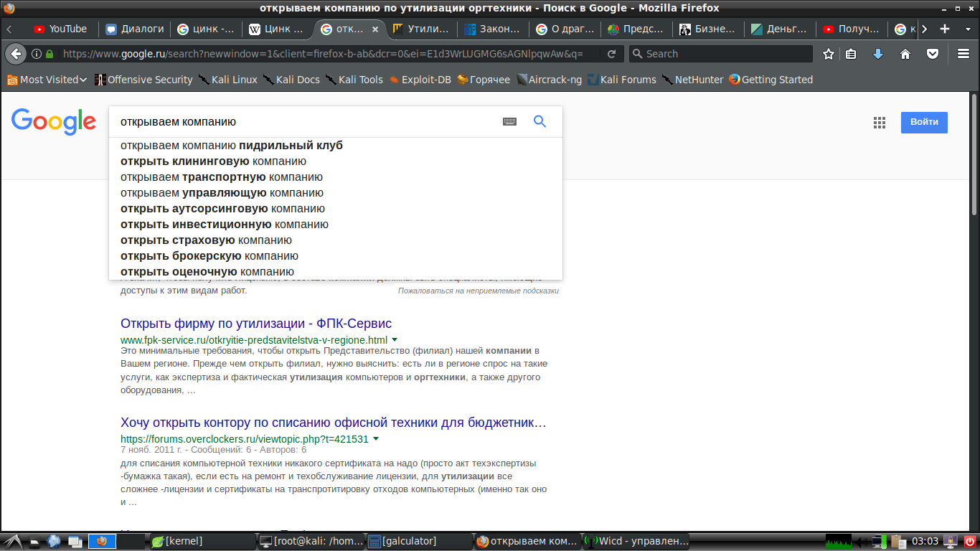Switch to the Бизне... tab
Image resolution: width=980 pixels, height=551 pixels.
[708, 29]
